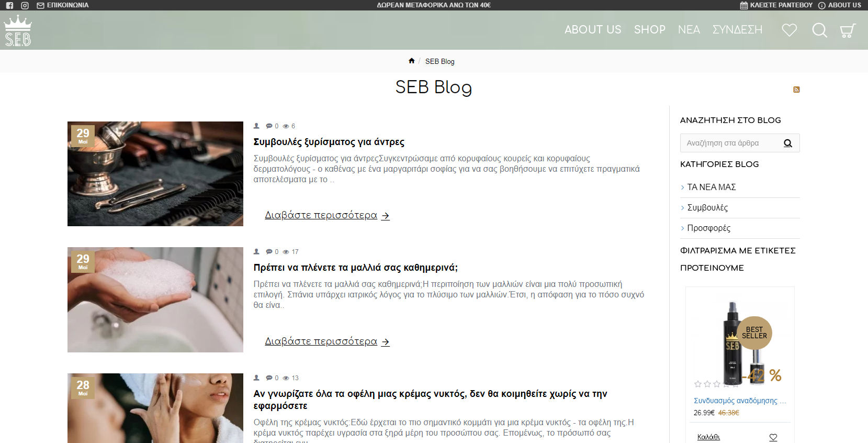
Task: Open the search magnifier in header
Action: pyautogui.click(x=819, y=30)
